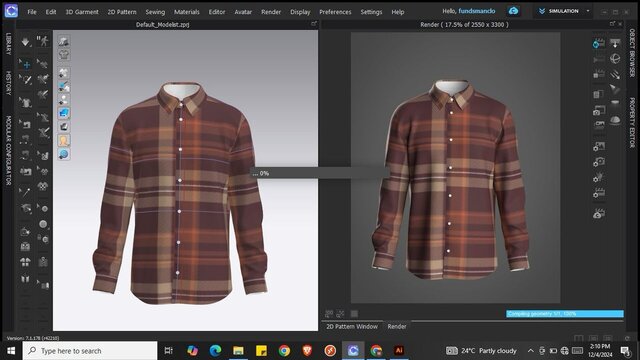Click the fit-to-window icon below render view
Screen dimensions: 640x360
point(340,313)
